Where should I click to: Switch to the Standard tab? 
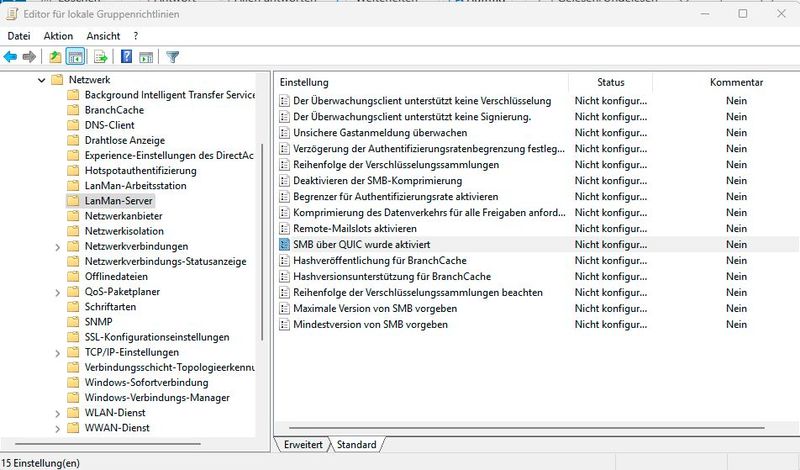357,444
